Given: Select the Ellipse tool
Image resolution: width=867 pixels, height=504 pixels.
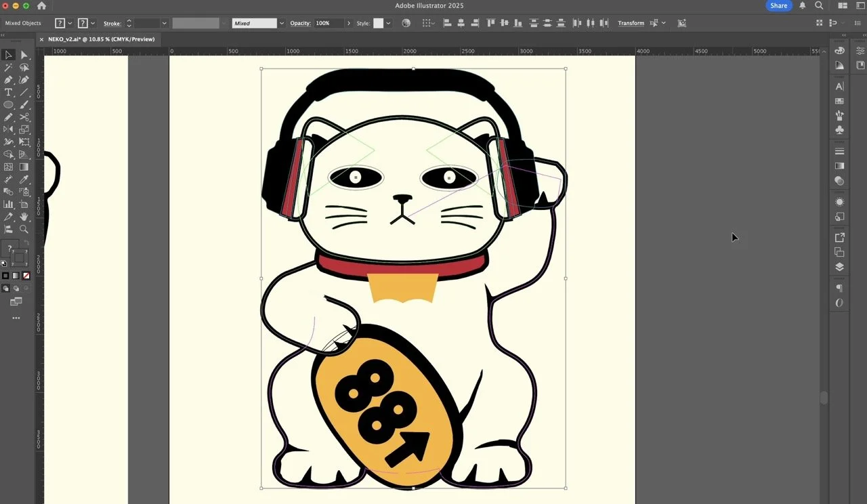Looking at the screenshot, I should [x=8, y=105].
